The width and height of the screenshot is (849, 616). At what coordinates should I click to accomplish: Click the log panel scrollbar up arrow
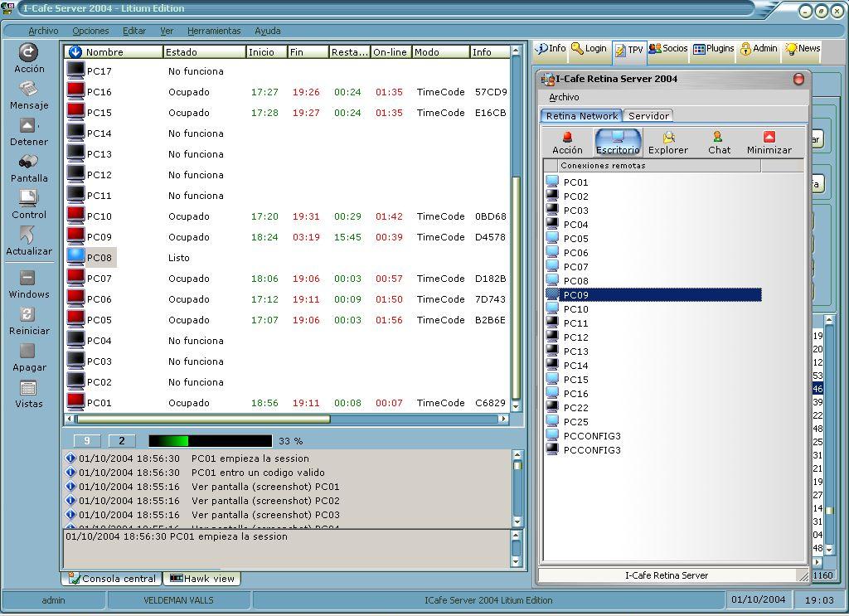tap(517, 455)
